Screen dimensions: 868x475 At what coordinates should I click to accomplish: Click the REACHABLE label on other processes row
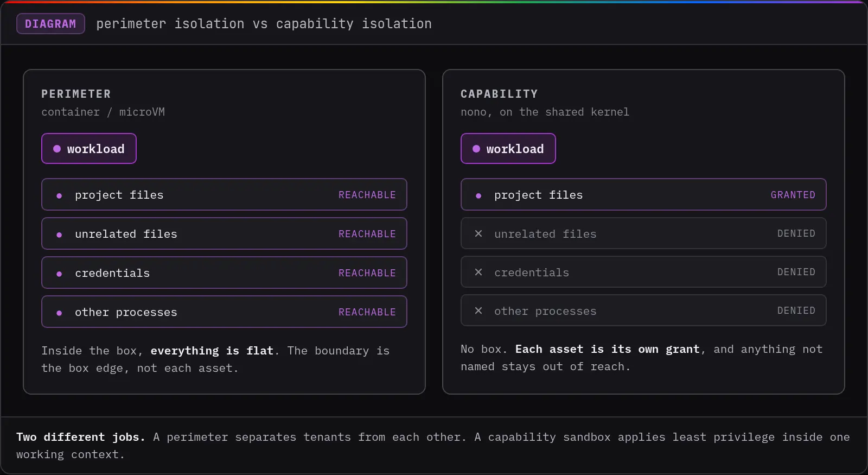coord(367,312)
